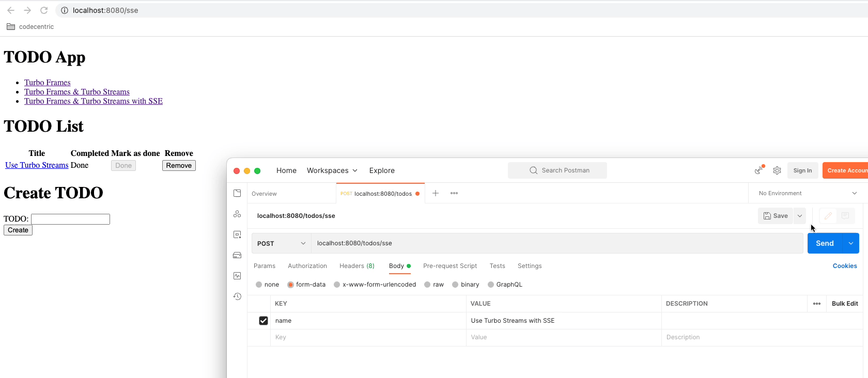The image size is (868, 378).
Task: Open Collections icon in Postman sidebar
Action: (x=237, y=193)
